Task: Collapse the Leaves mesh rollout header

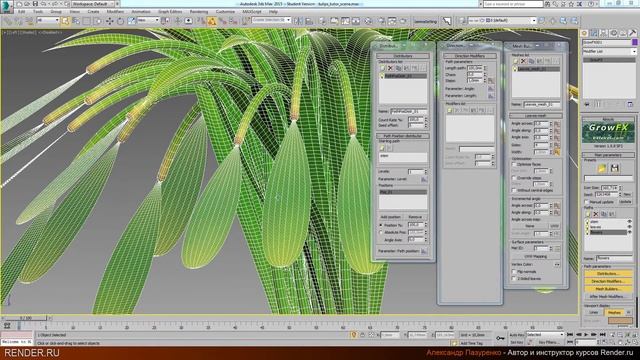Action: (536, 116)
